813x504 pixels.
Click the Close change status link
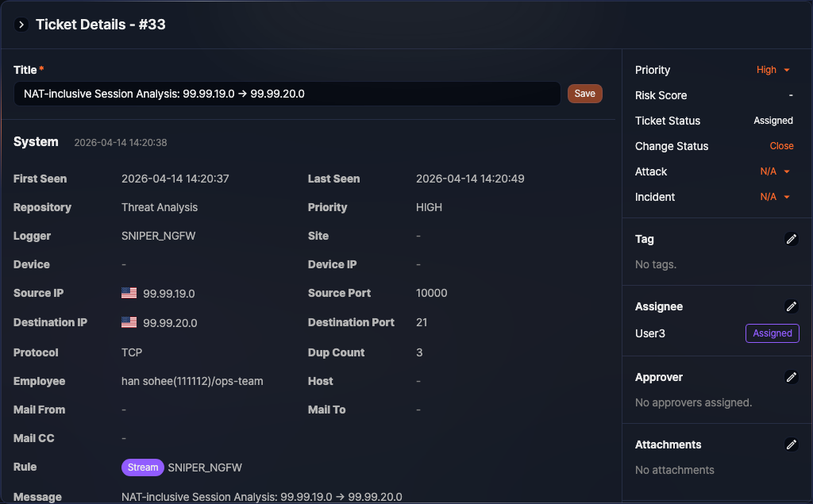click(x=781, y=146)
